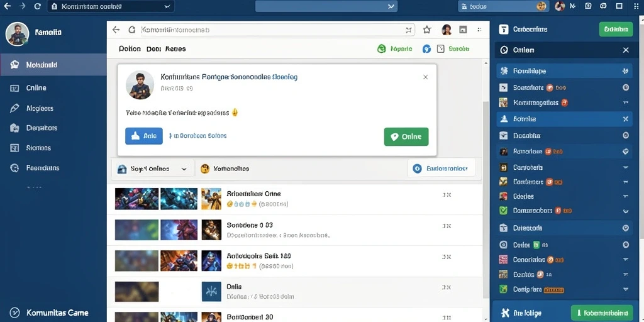This screenshot has height=322, width=644.
Task: Click the pin icon at the right of "Formhilope"
Action: click(626, 71)
